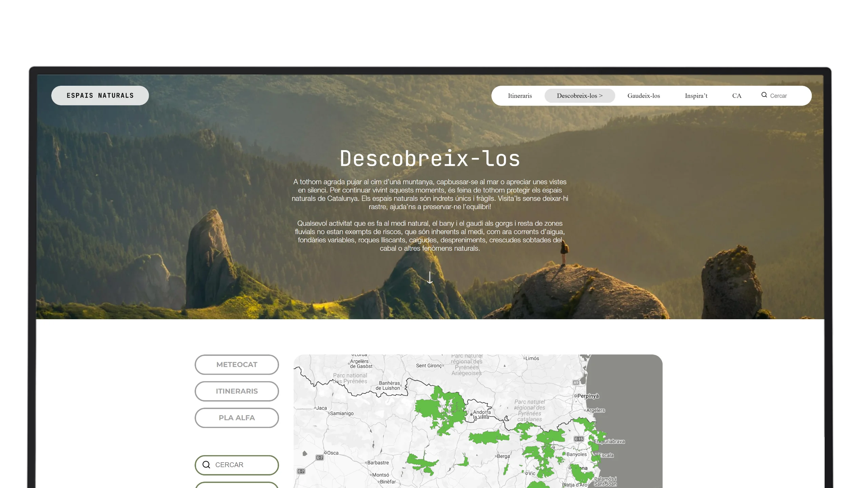
Task: Click the Sent Gironç label on the map
Action: (x=429, y=366)
